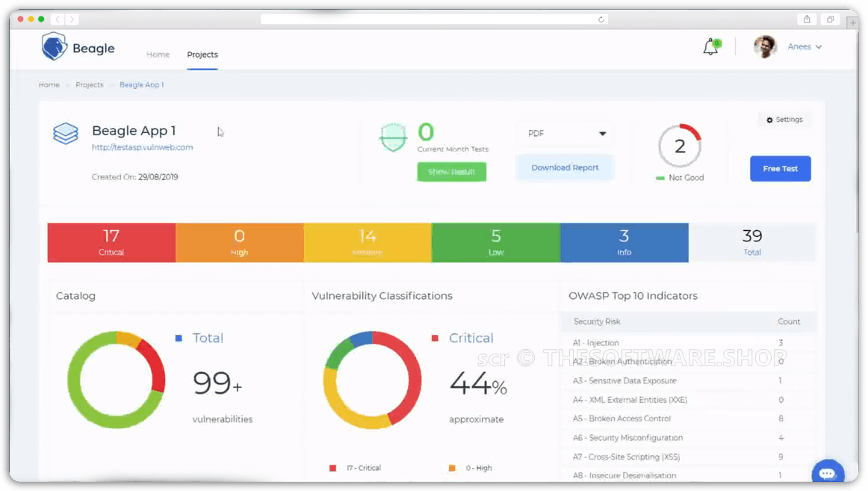This screenshot has height=491, width=868.
Task: Click the red 17 - Critical legend swatch
Action: tap(332, 469)
